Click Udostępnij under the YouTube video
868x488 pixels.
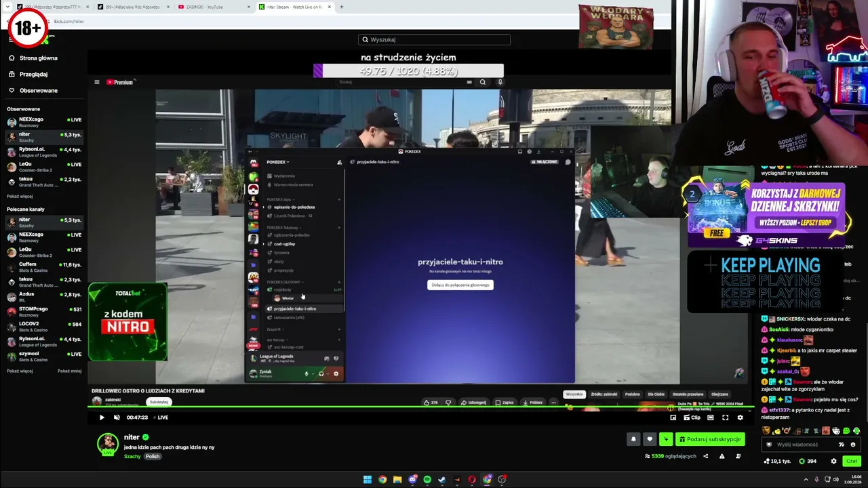tap(473, 403)
